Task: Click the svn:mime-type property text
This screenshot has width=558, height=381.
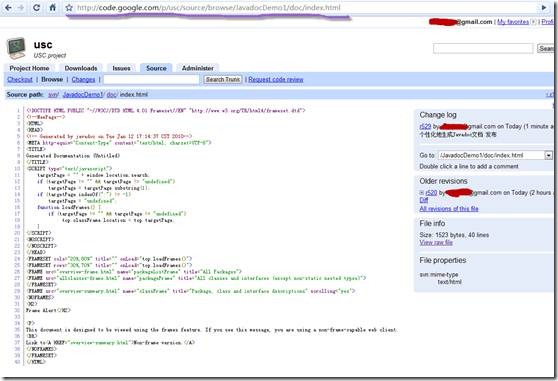Action: pos(439,275)
